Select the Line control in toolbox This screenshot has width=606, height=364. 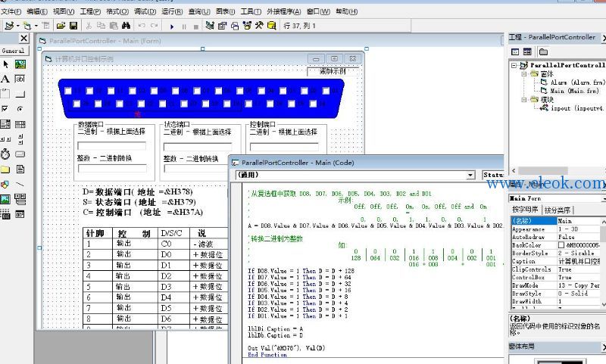pos(20,184)
